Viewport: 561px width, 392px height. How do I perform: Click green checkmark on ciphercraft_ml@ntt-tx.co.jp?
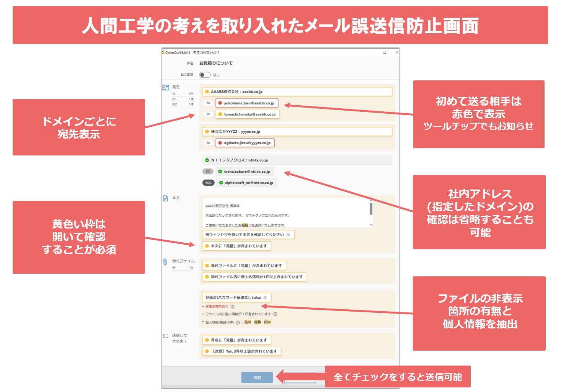click(220, 183)
